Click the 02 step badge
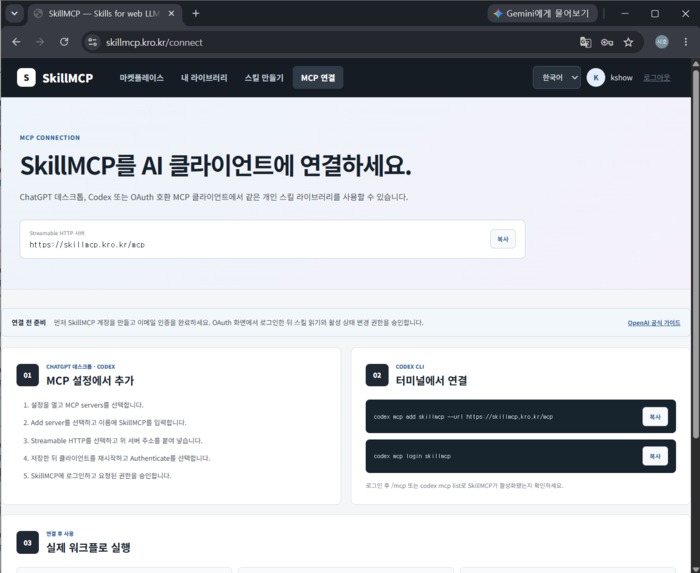 pos(377,375)
